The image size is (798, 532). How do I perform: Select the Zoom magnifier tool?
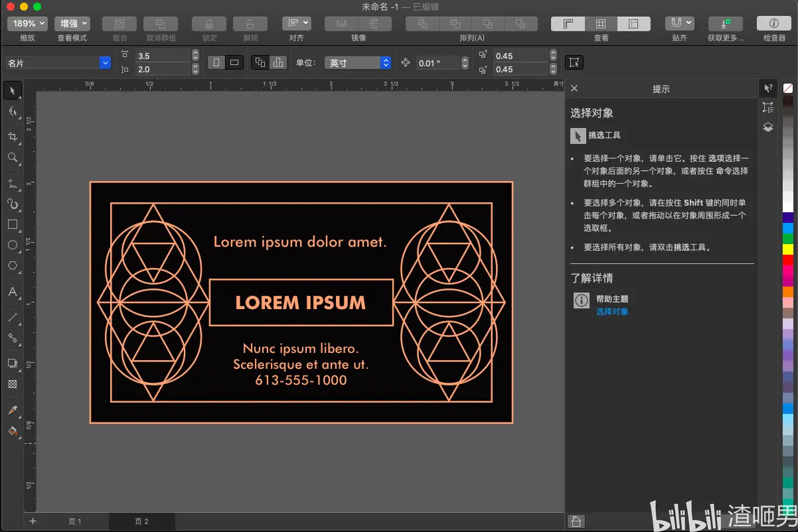(x=12, y=157)
